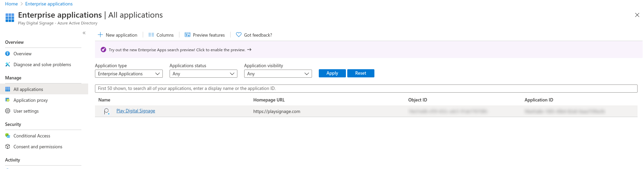The width and height of the screenshot is (644, 169).
Task: Open Diagnose and solve problems
Action: (43, 64)
